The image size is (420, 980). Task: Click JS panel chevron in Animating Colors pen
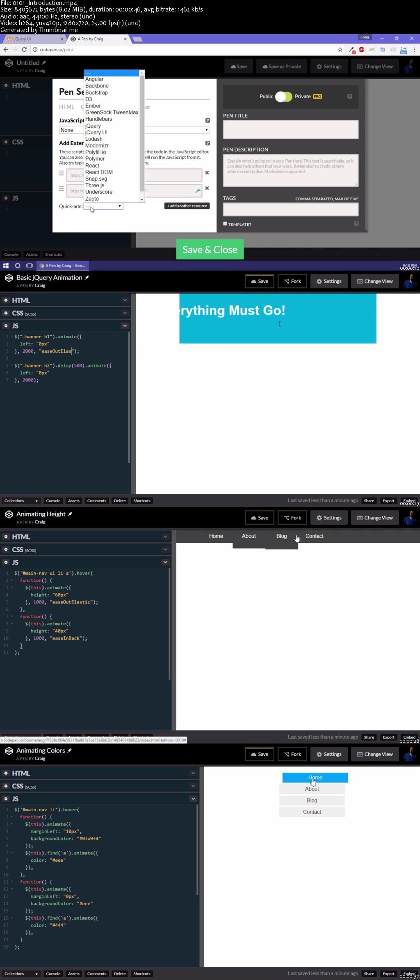193,799
